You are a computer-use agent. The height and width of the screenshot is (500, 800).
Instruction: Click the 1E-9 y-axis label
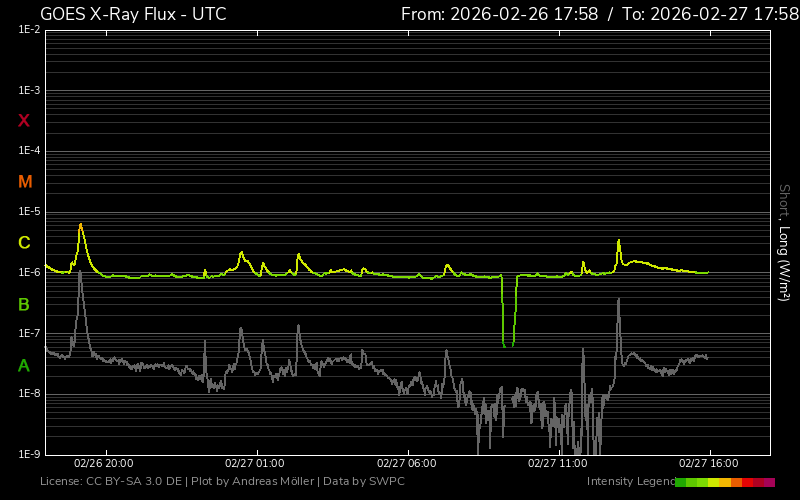click(x=29, y=454)
